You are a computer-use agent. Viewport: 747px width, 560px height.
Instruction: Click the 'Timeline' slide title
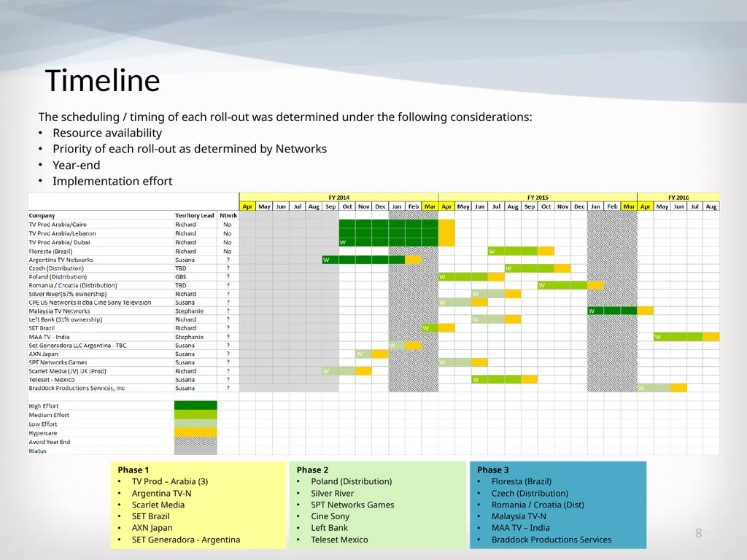coord(102,80)
